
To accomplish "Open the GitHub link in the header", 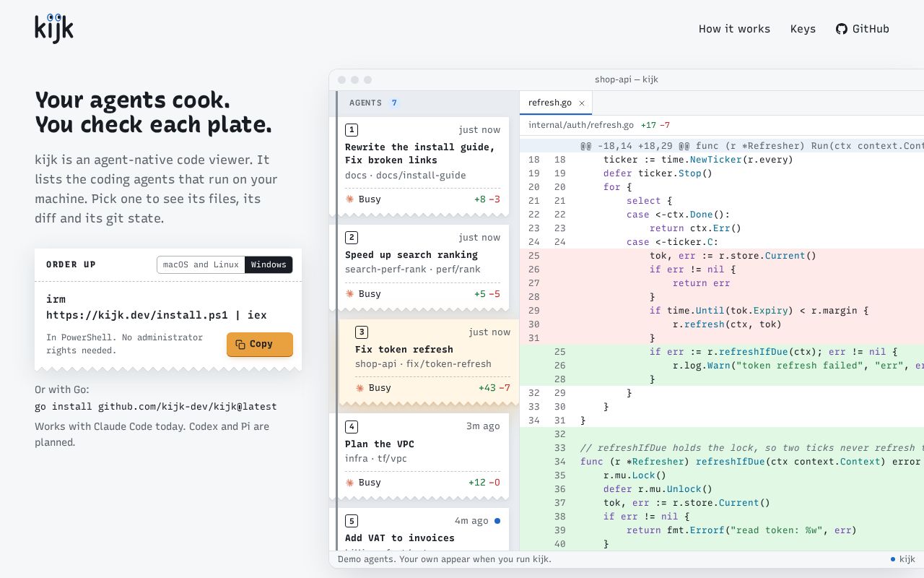I will click(x=863, y=29).
